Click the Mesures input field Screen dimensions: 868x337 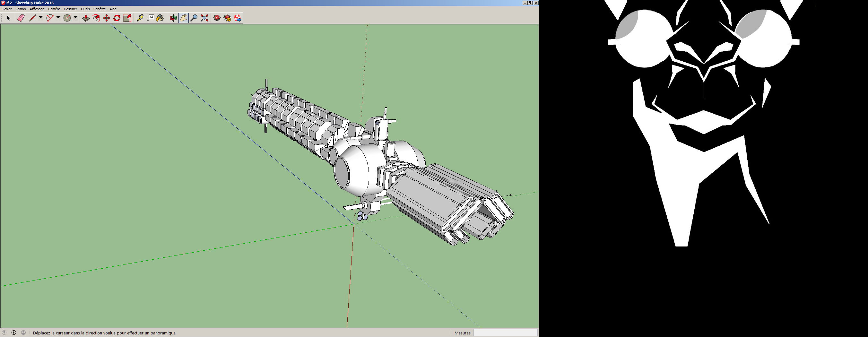coord(505,333)
